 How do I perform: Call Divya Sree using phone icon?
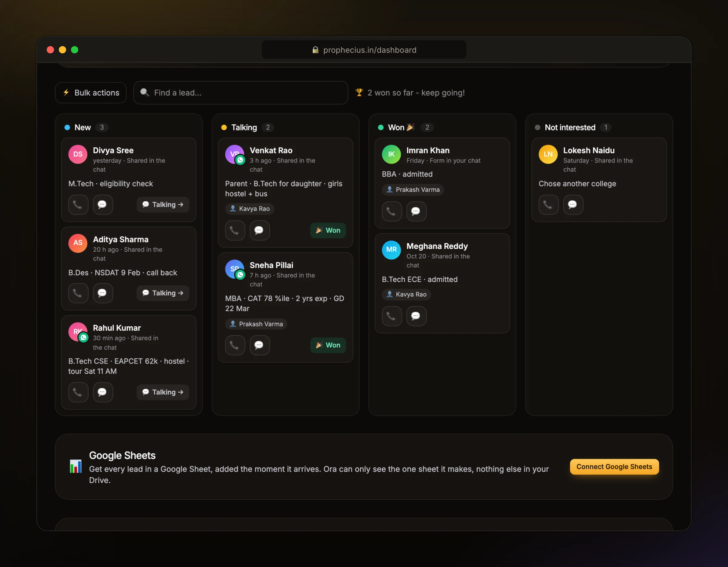coord(78,205)
